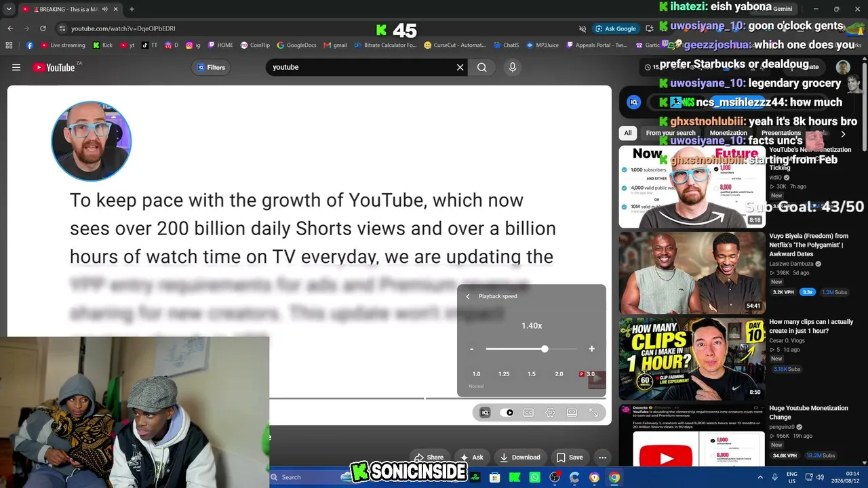Open Huge Youtube Monetization Change video title
Image resolution: width=868 pixels, height=488 pixels.
click(x=808, y=413)
